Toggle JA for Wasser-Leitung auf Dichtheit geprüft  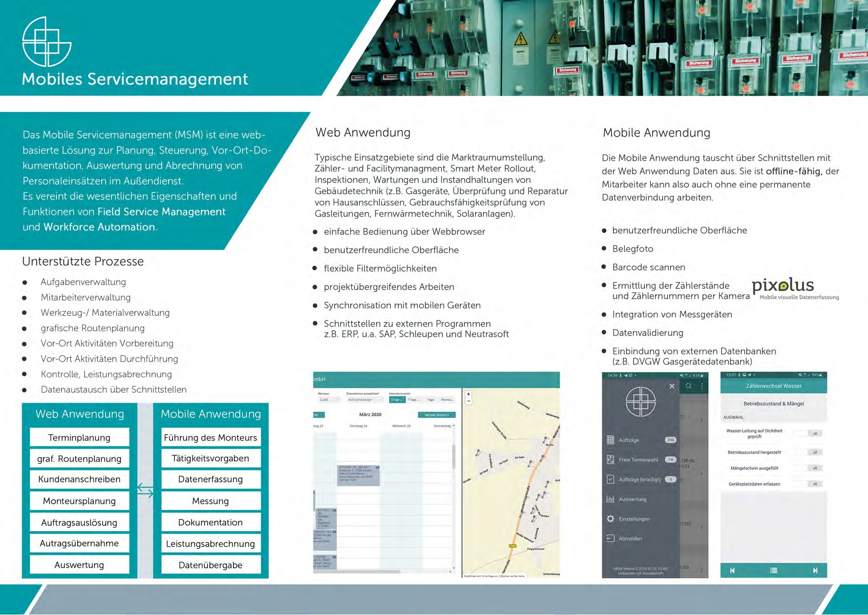pyautogui.click(x=809, y=433)
